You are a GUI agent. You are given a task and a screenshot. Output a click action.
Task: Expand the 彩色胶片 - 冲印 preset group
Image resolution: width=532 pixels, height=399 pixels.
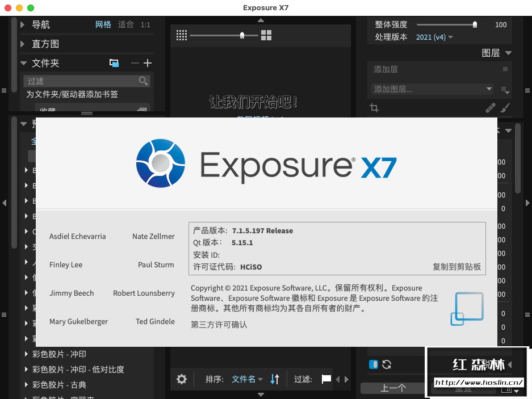26,354
